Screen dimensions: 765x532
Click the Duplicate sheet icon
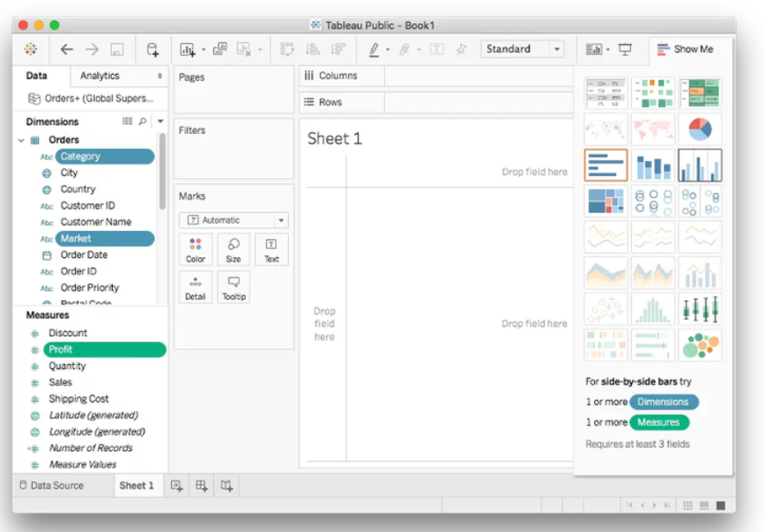pyautogui.click(x=220, y=48)
